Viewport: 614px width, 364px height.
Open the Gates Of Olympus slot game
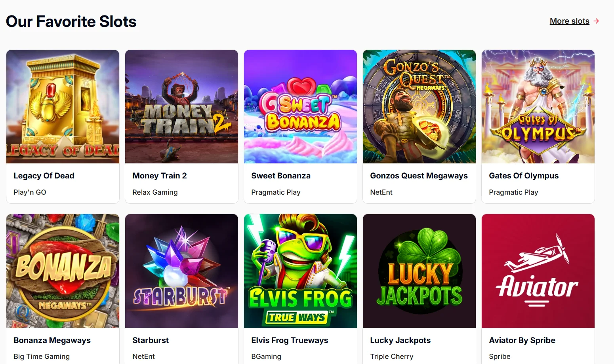pyautogui.click(x=538, y=106)
